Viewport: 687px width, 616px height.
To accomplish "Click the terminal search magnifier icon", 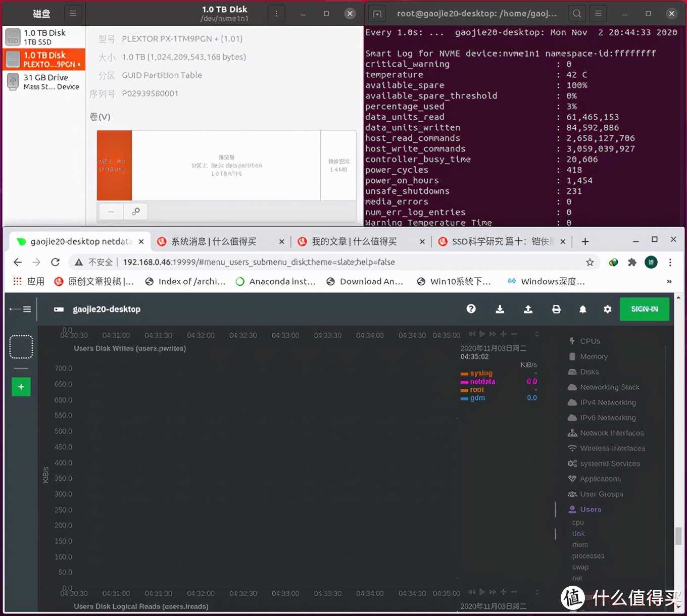I will pyautogui.click(x=576, y=14).
